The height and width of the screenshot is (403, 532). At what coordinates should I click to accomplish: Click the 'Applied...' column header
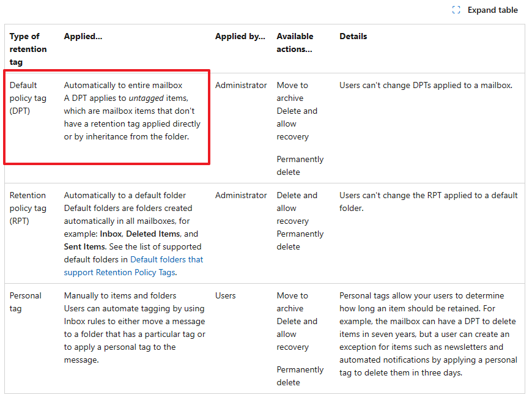[83, 37]
